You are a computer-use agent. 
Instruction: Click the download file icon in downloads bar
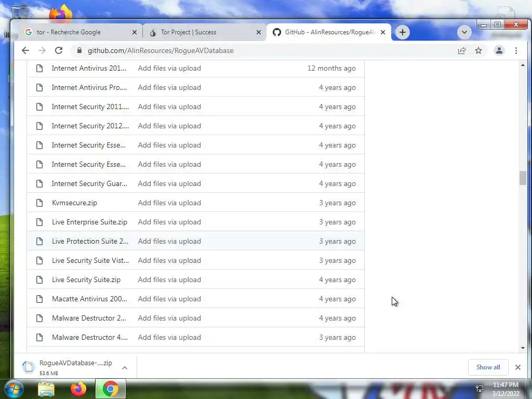(29, 367)
